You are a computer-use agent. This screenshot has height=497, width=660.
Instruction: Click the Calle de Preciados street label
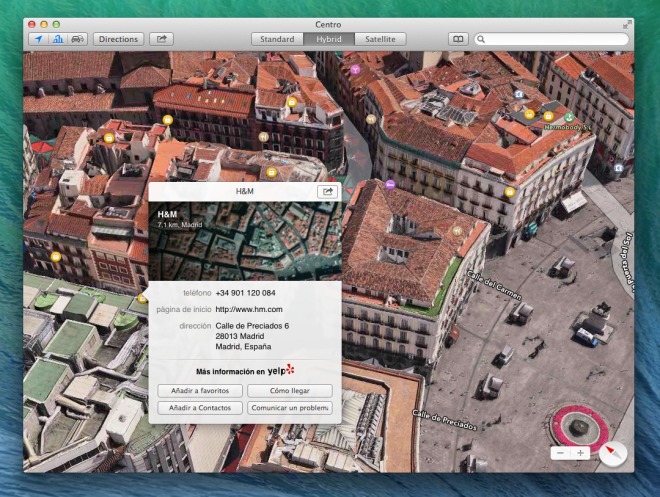pyautogui.click(x=444, y=420)
